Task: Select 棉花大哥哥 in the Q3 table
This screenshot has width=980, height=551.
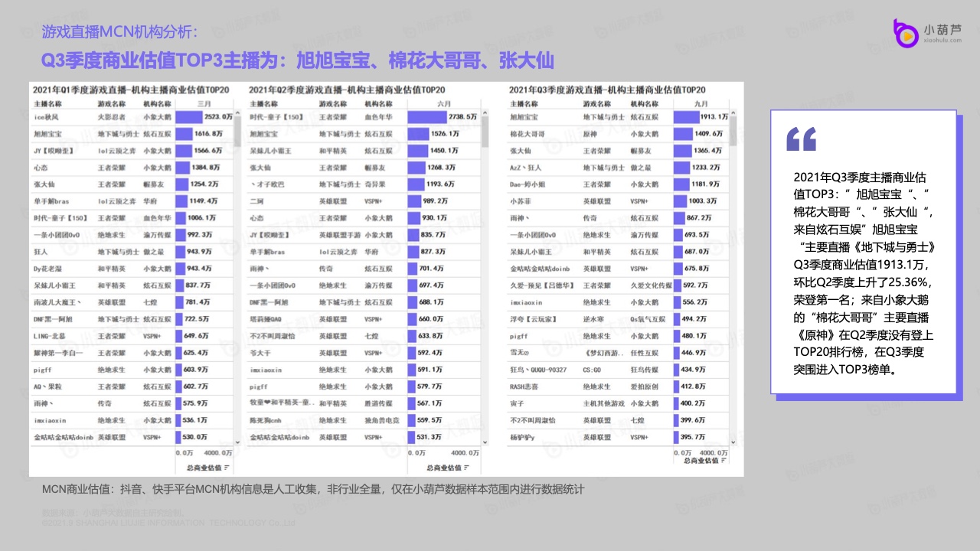Action: tap(528, 134)
